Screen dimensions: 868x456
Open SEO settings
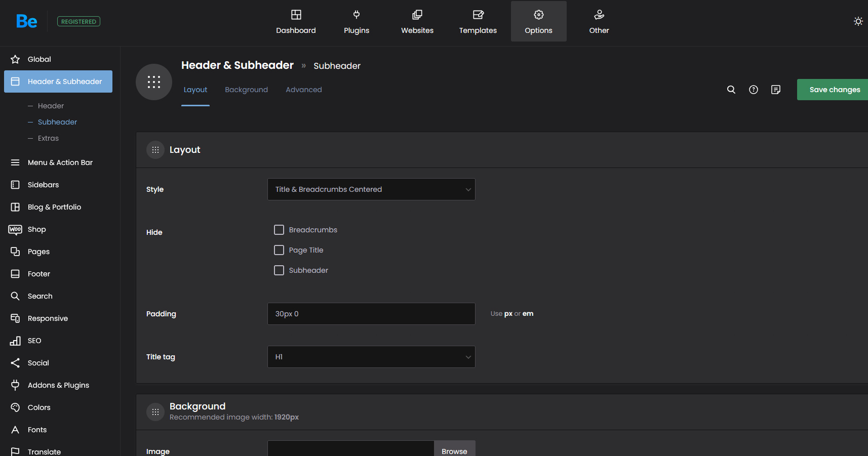pyautogui.click(x=58, y=341)
